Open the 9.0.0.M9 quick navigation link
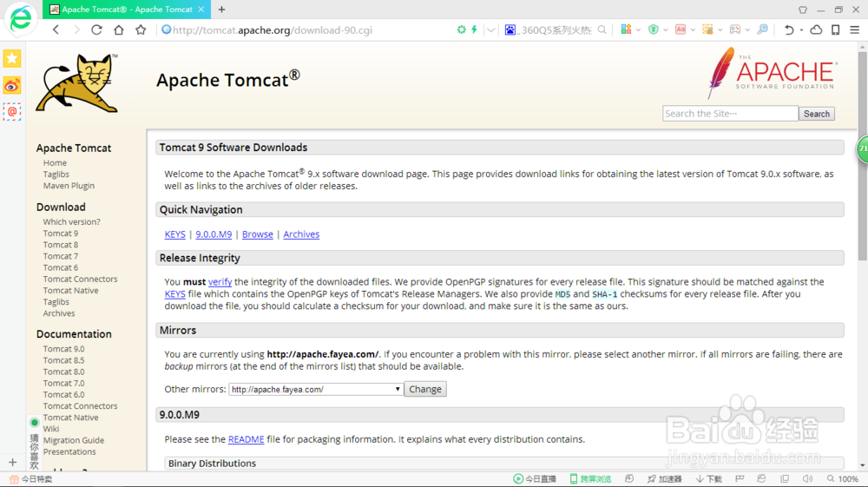Viewport: 868px width, 487px height. 214,234
